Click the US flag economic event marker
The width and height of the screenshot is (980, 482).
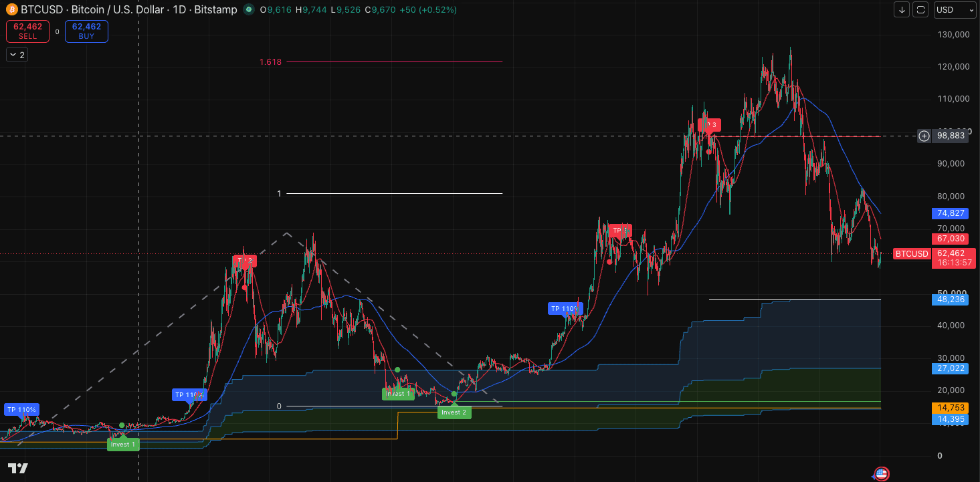tap(882, 473)
